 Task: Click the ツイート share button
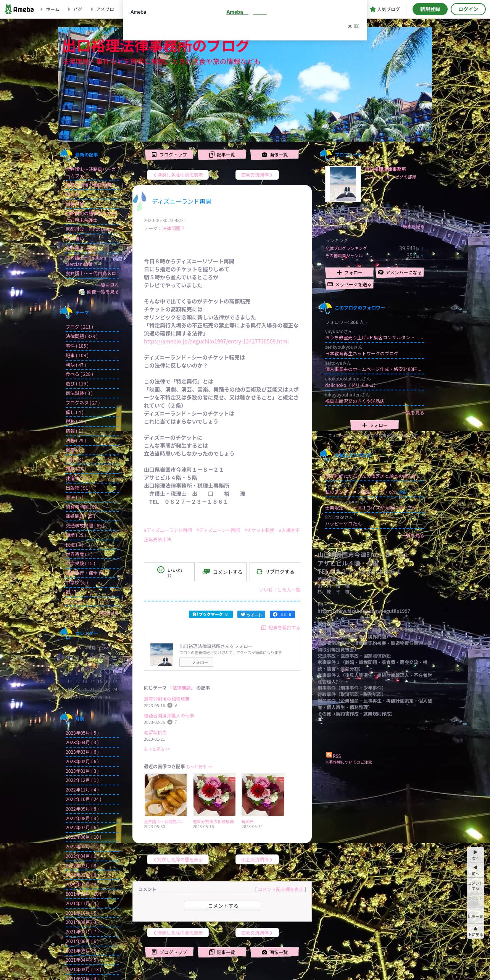[x=252, y=614]
